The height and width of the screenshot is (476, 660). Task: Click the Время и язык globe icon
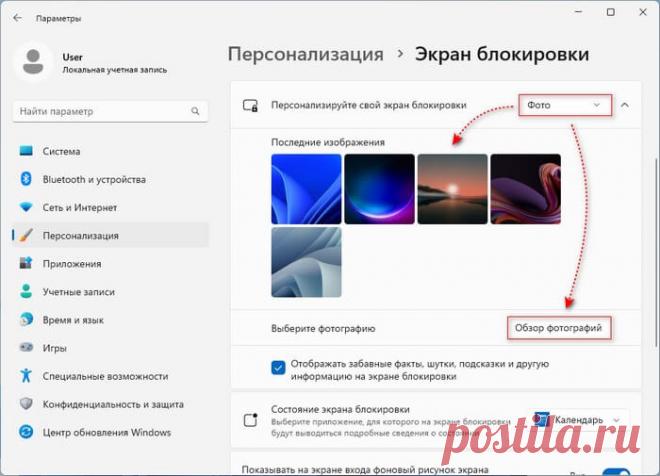click(x=26, y=320)
